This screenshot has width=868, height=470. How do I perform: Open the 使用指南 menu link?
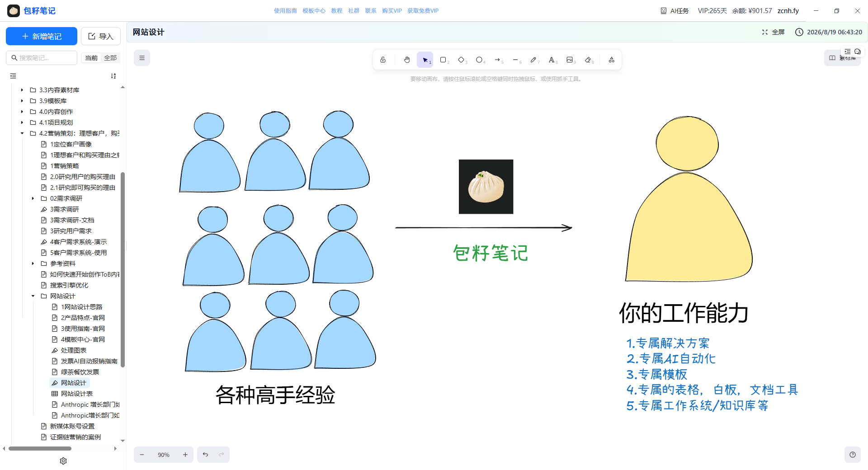(x=285, y=11)
